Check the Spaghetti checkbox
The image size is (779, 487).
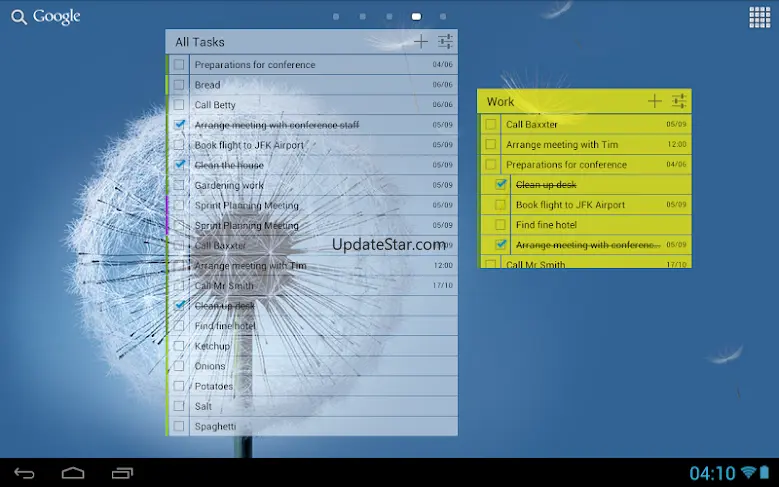point(179,426)
